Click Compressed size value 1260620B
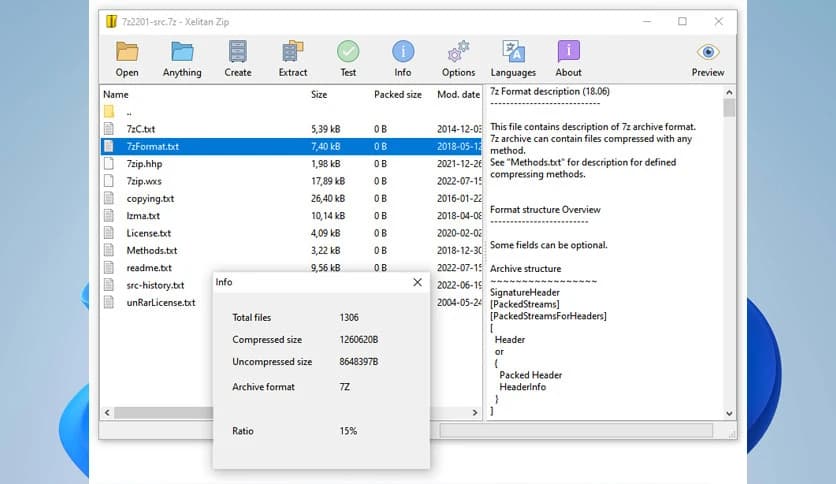 pyautogui.click(x=359, y=340)
